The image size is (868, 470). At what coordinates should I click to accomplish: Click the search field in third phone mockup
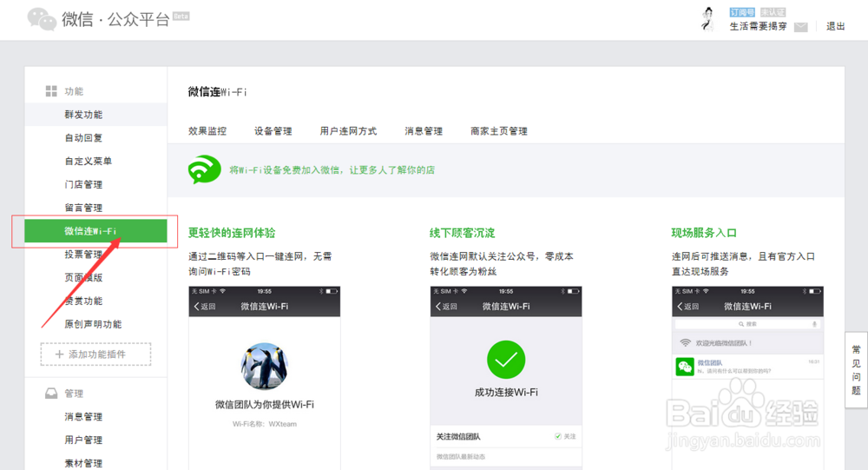(x=747, y=324)
